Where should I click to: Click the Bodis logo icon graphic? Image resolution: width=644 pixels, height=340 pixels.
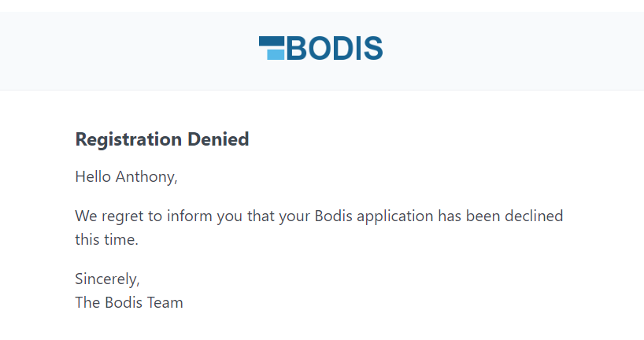click(x=272, y=48)
